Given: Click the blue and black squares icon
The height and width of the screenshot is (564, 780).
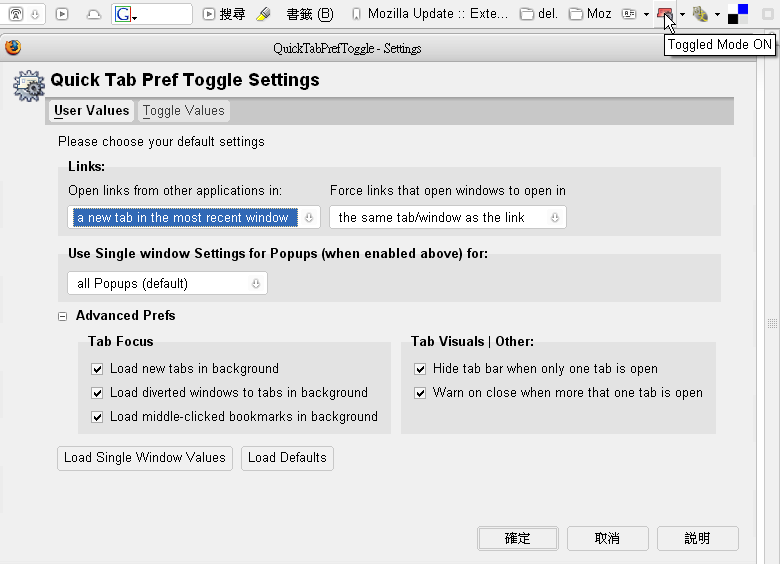Looking at the screenshot, I should (738, 14).
